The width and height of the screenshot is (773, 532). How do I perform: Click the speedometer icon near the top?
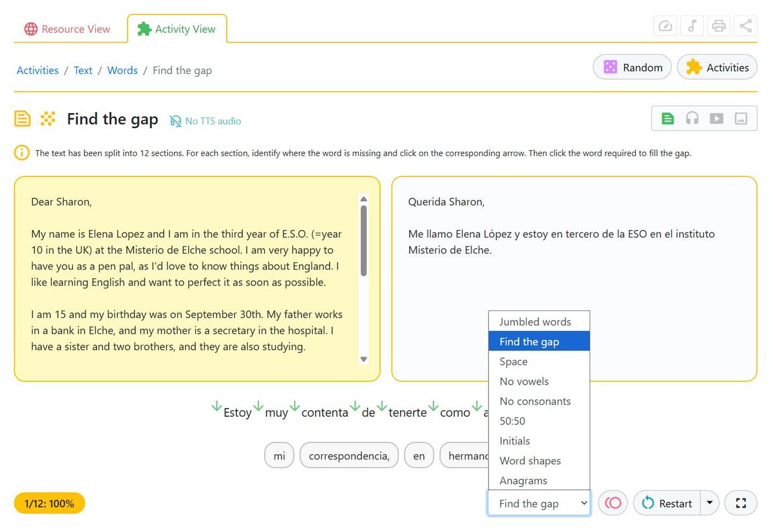click(665, 26)
